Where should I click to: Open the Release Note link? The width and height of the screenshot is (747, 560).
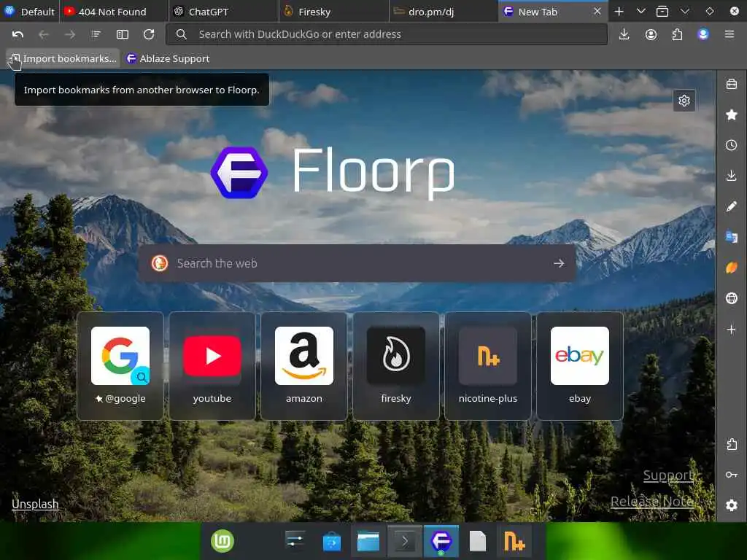click(x=651, y=502)
